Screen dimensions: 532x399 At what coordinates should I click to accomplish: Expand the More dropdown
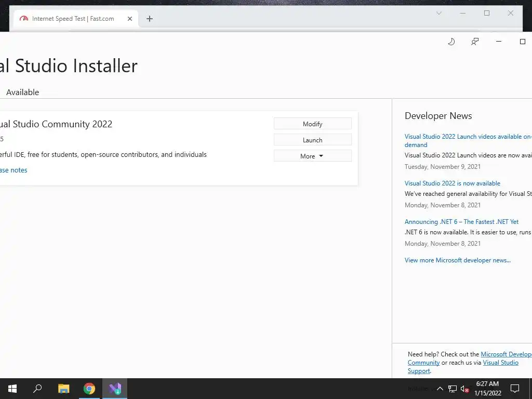pyautogui.click(x=312, y=156)
